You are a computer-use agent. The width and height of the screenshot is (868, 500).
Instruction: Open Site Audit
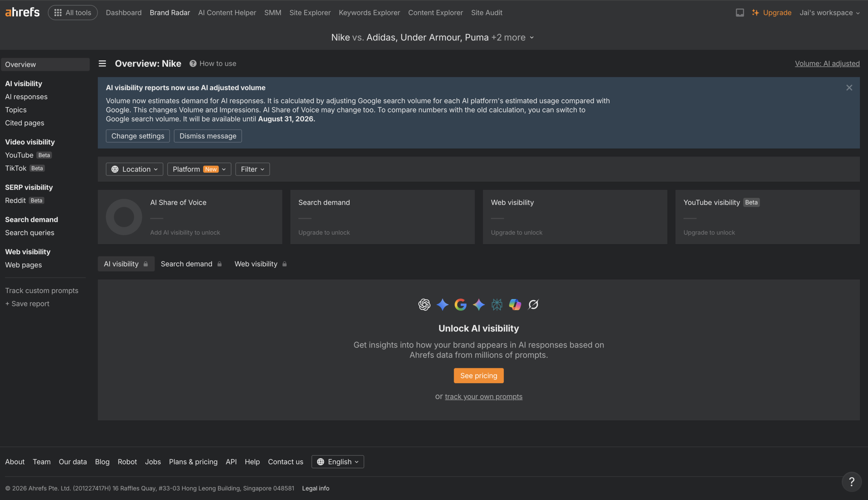pos(487,13)
